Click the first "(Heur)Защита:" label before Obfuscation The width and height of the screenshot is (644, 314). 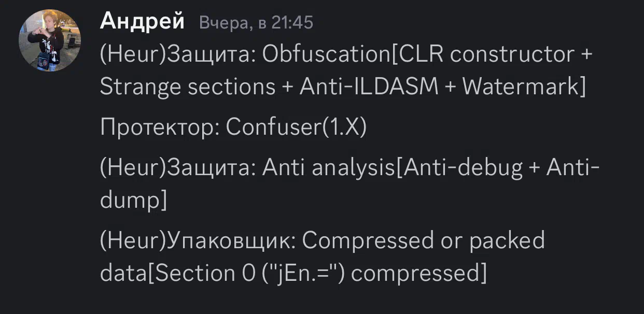tap(178, 55)
